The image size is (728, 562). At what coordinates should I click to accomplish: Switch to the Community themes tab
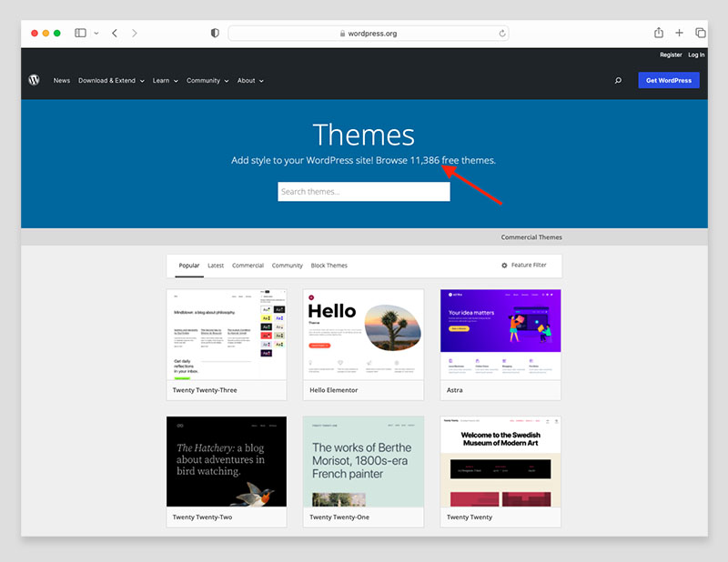(287, 266)
